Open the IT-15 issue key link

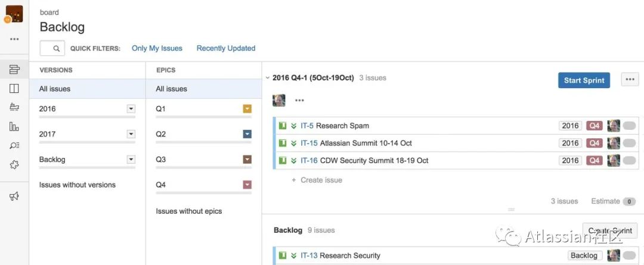pos(309,143)
